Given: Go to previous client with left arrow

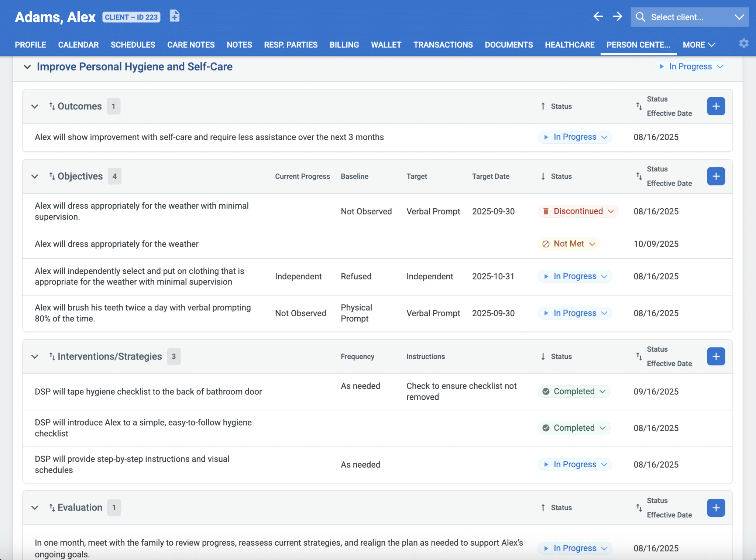Looking at the screenshot, I should (x=598, y=17).
